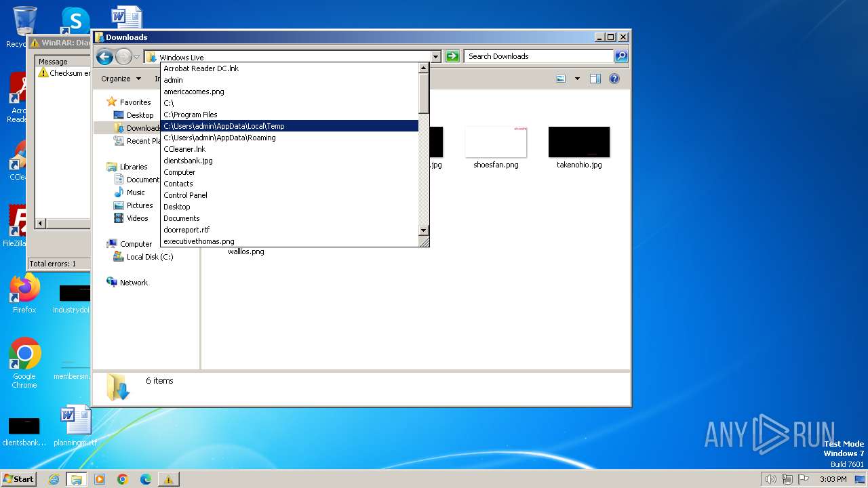Click the Change your view icon
Viewport: 868px width, 488px height.
pyautogui.click(x=561, y=79)
